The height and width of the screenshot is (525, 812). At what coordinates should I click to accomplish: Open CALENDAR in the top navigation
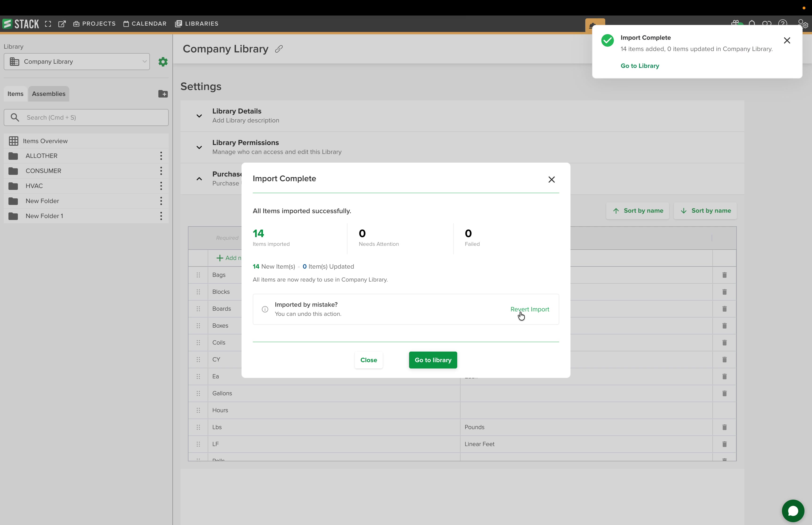coord(145,24)
